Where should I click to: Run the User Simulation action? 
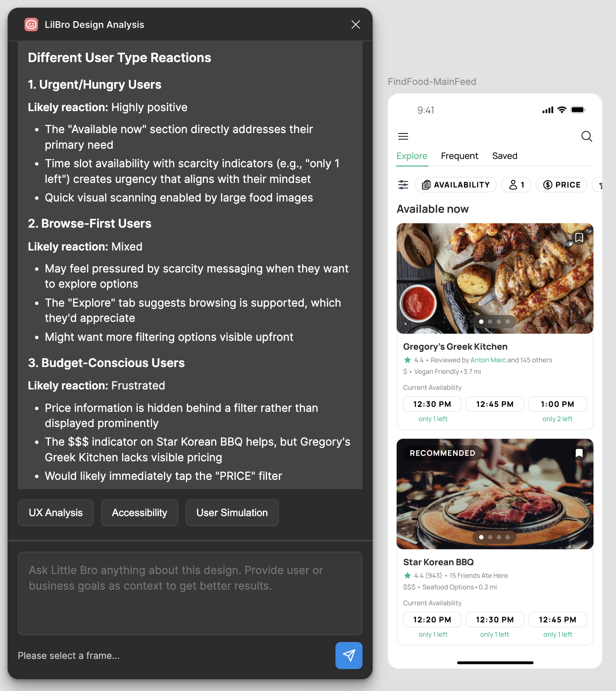point(232,513)
